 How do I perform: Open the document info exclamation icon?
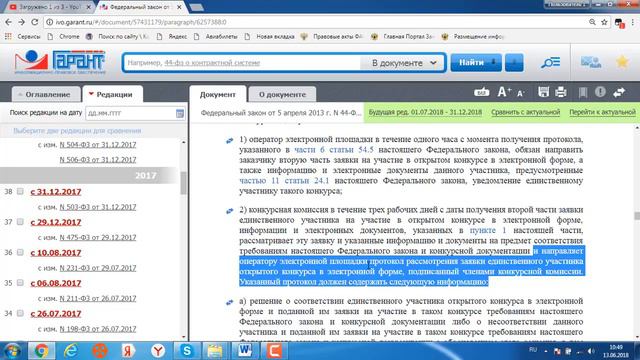pyautogui.click(x=600, y=92)
